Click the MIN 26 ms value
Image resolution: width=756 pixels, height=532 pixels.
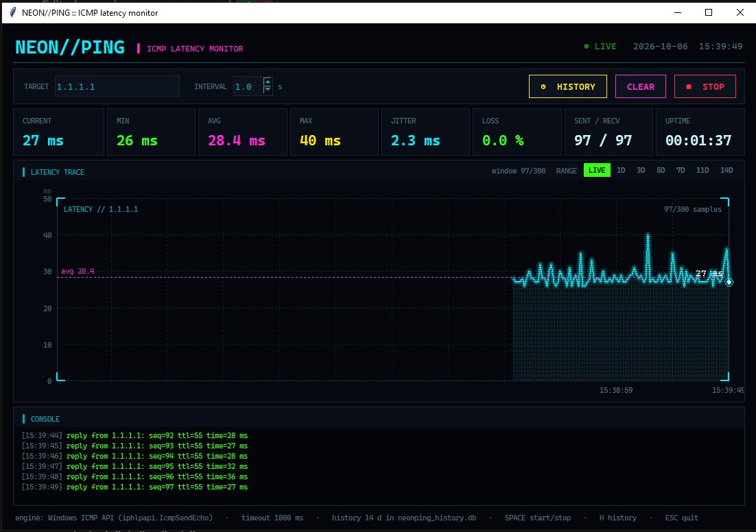pyautogui.click(x=137, y=141)
